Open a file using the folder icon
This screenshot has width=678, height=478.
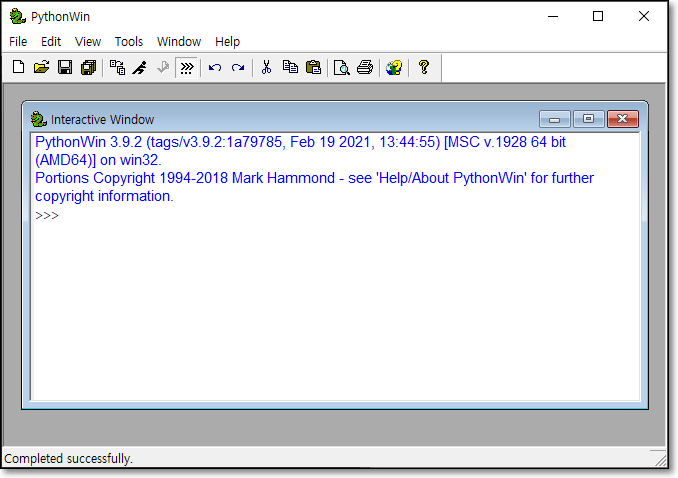pos(42,67)
